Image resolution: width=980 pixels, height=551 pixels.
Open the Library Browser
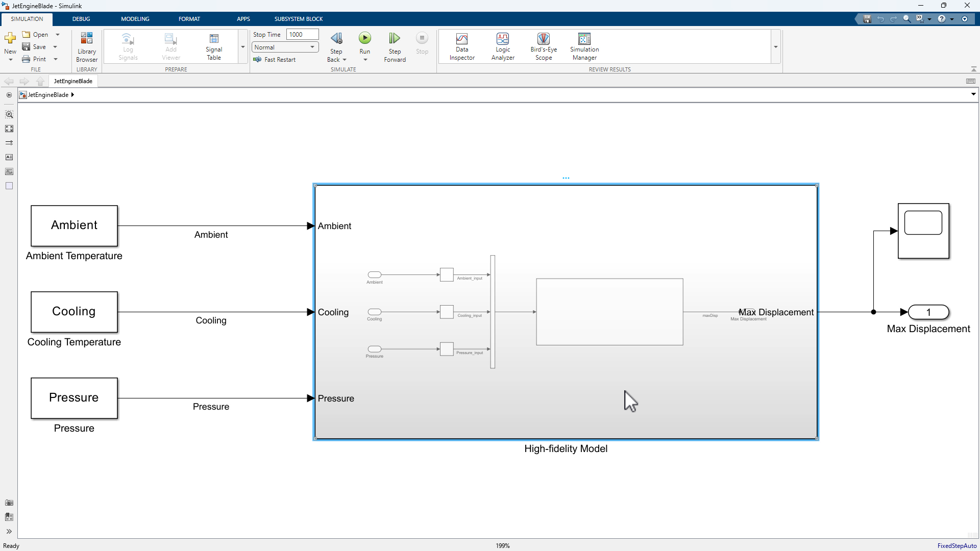click(x=86, y=46)
